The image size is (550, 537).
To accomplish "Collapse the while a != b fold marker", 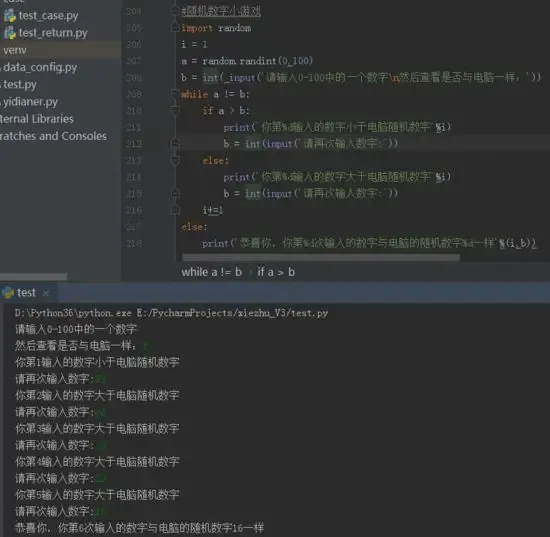I will coord(175,94).
